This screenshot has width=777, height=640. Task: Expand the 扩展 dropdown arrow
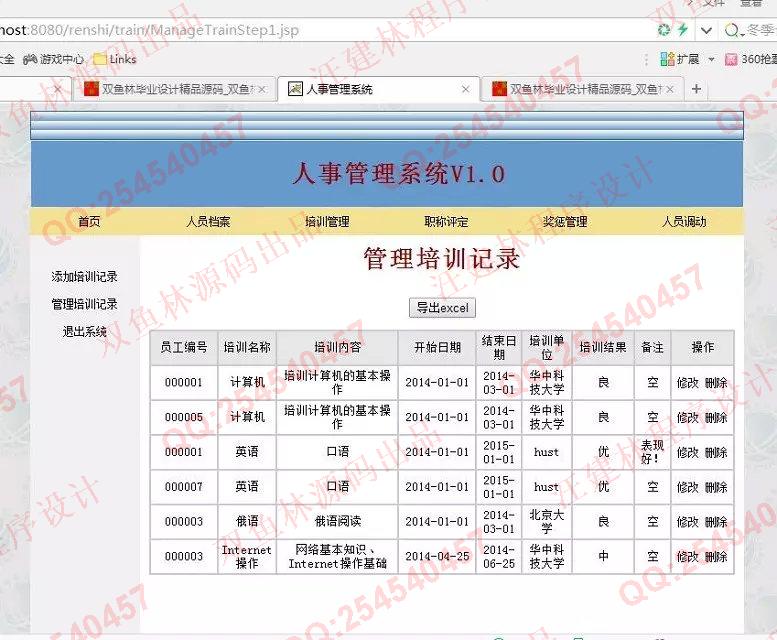pos(712,59)
